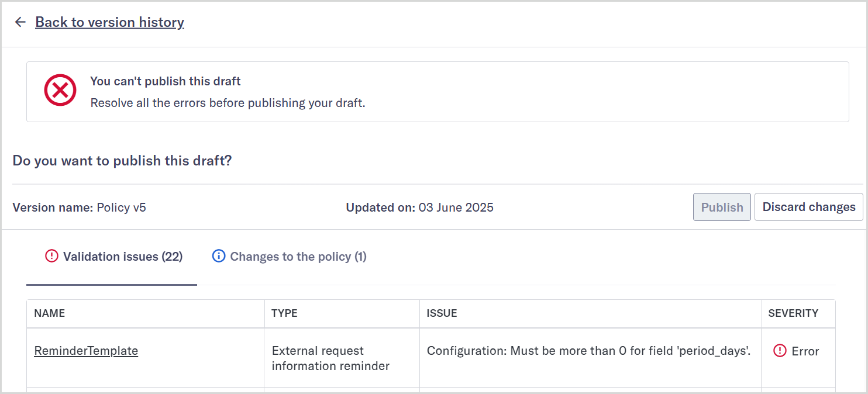Click the Discard changes button
Image resolution: width=868 pixels, height=394 pixels.
tap(808, 207)
